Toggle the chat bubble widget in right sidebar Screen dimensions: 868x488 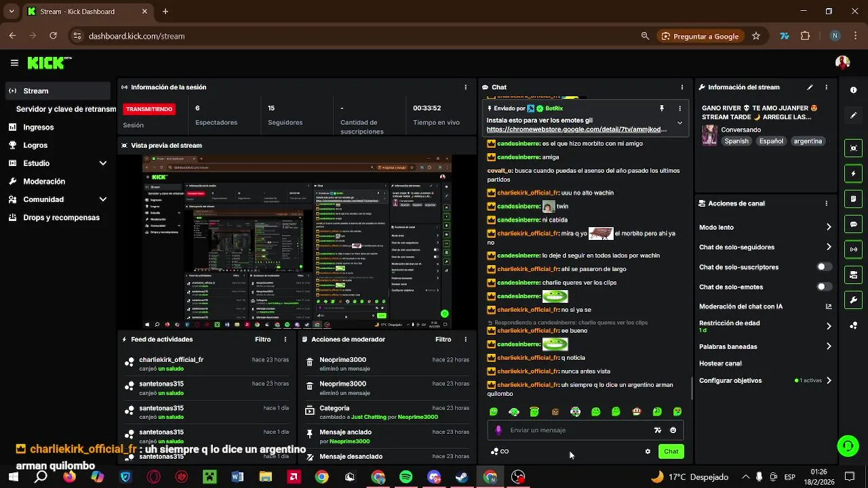[x=853, y=224]
